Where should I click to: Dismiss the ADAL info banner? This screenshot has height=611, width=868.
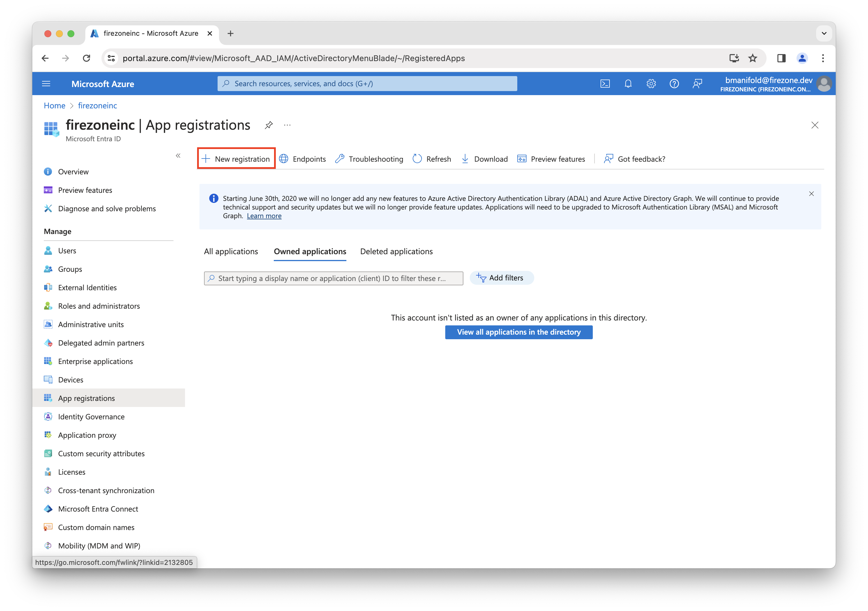point(811,194)
